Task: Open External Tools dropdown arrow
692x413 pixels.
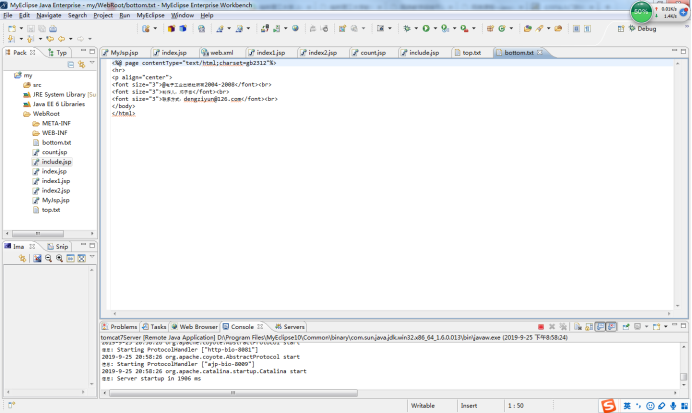Action: [474, 29]
